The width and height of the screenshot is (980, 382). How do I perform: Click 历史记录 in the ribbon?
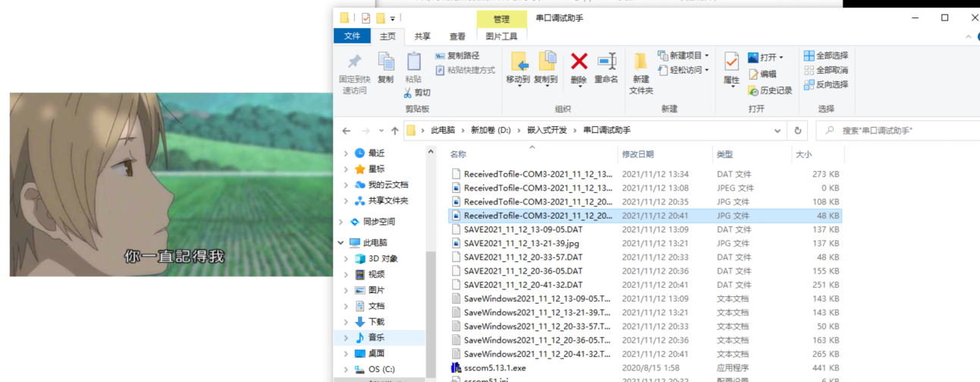[770, 90]
